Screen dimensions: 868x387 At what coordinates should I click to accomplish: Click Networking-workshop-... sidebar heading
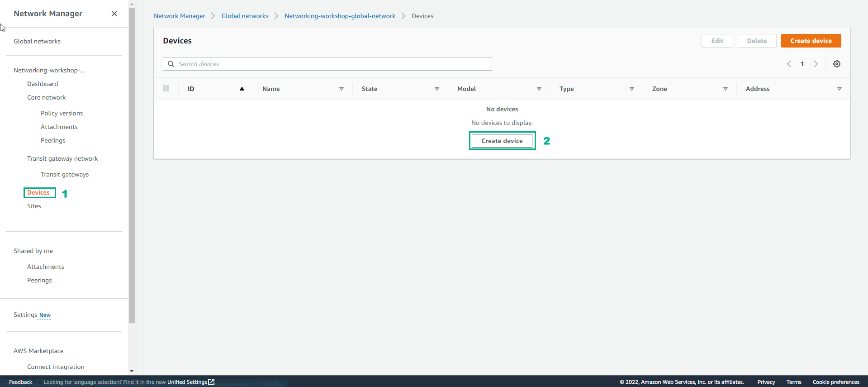(49, 70)
